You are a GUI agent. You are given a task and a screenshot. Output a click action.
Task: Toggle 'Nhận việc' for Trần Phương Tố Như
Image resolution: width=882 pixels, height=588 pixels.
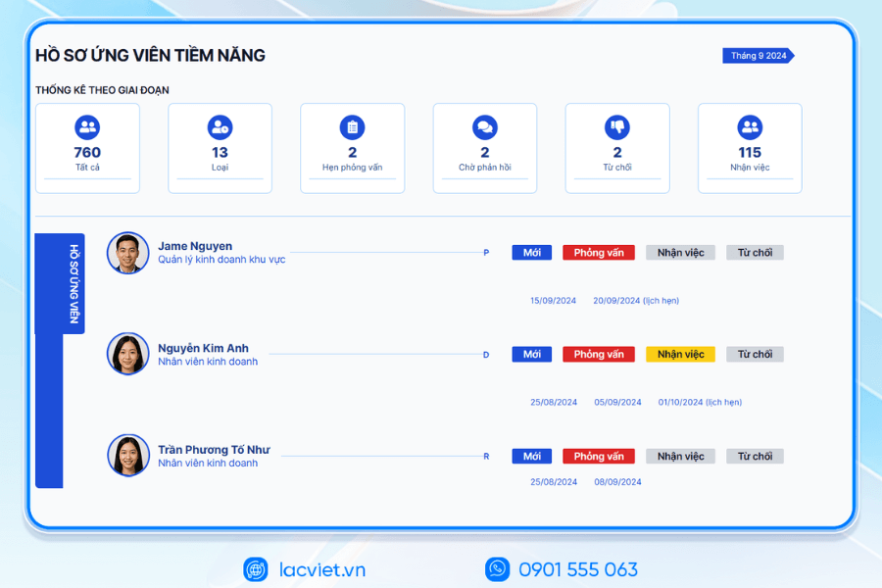pos(680,457)
